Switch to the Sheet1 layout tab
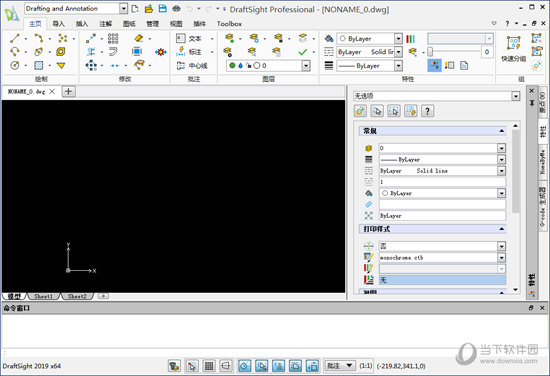The image size is (550, 376). coord(43,296)
